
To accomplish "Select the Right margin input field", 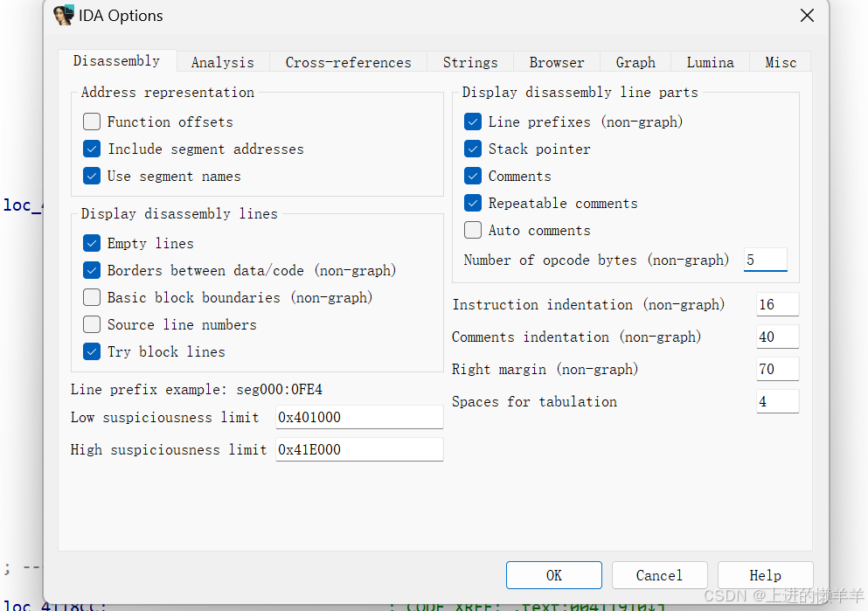I will coord(778,369).
